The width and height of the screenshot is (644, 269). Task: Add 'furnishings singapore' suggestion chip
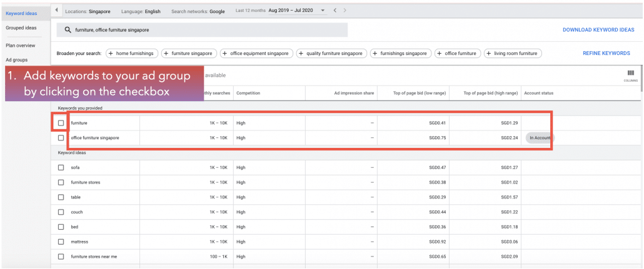(x=401, y=53)
